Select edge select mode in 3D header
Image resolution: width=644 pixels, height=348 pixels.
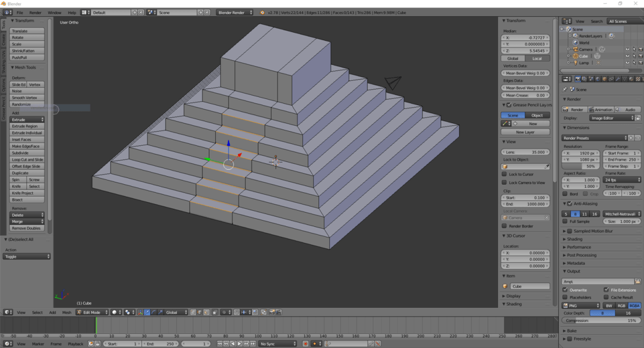point(200,313)
